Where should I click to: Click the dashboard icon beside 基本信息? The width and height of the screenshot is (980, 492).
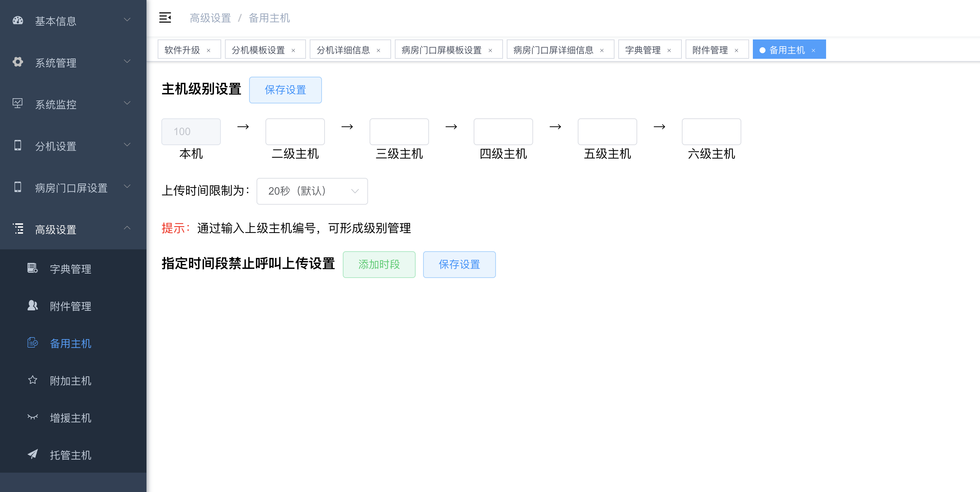(18, 20)
